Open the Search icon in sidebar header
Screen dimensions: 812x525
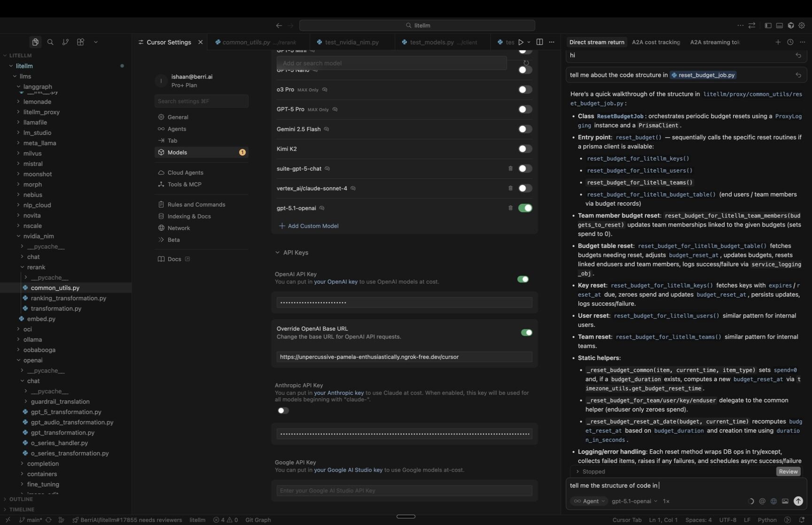pos(50,42)
